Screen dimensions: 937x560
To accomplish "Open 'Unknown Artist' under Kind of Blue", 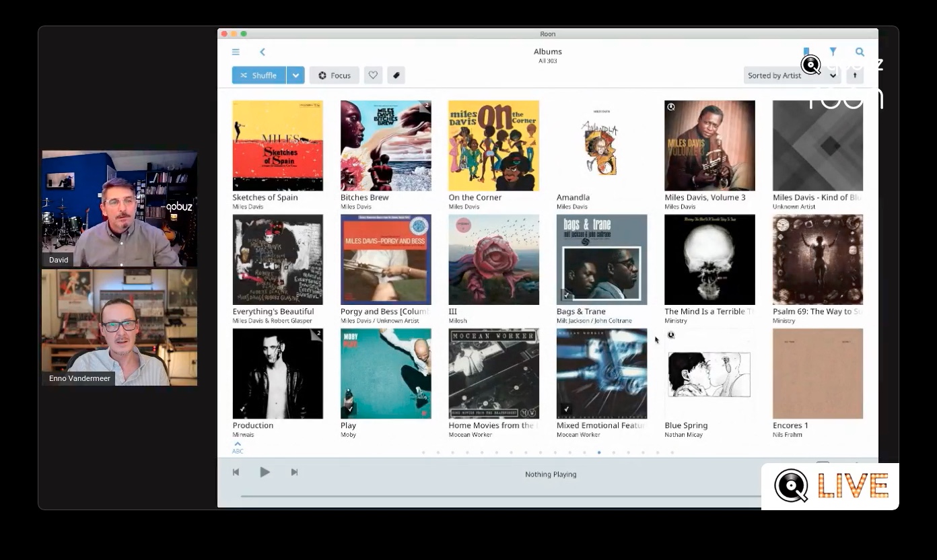I will pyautogui.click(x=794, y=207).
